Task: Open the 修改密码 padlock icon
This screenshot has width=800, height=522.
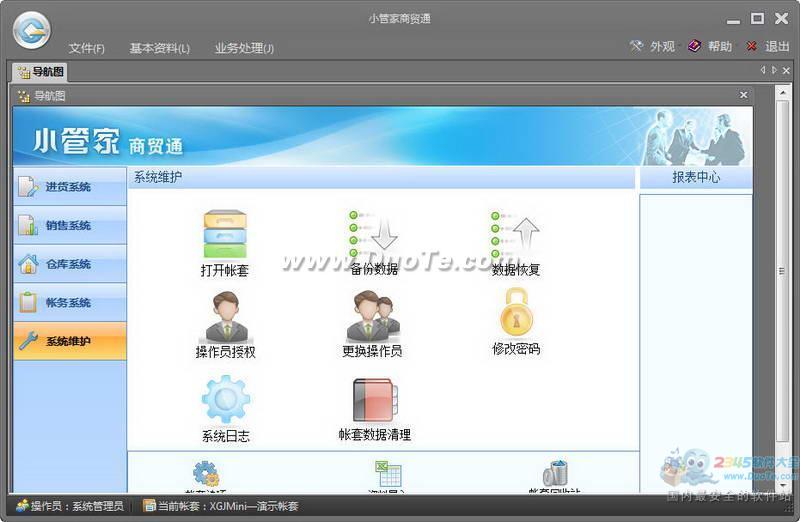Action: point(516,312)
